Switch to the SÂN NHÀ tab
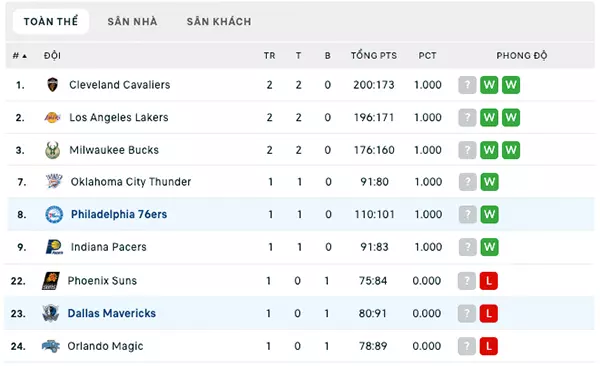600x366 pixels. (x=132, y=21)
